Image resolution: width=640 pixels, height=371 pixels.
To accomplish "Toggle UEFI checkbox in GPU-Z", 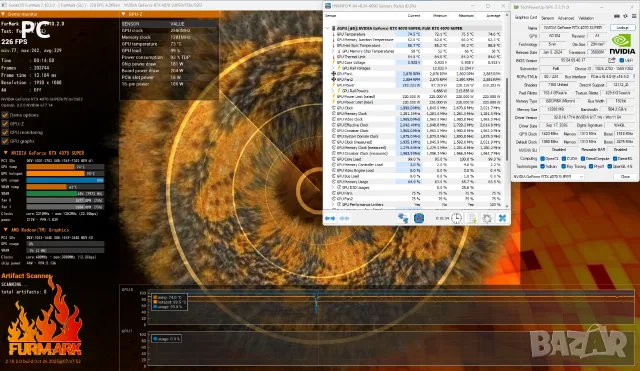I will click(622, 60).
